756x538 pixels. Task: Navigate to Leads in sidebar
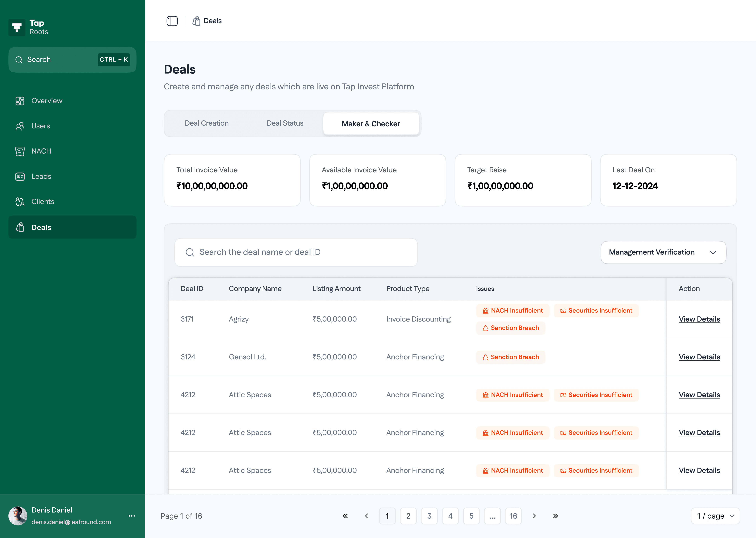point(41,176)
